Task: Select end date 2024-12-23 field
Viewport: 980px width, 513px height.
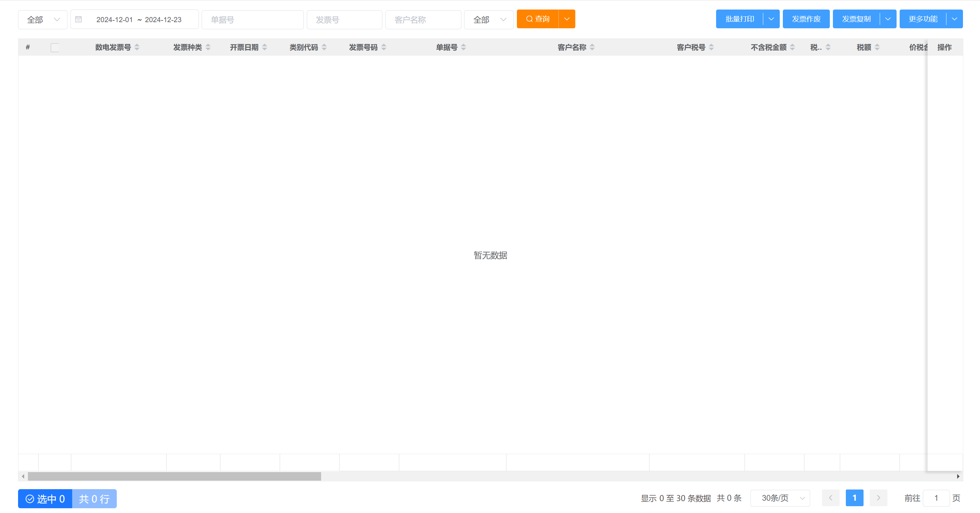Action: tap(163, 19)
